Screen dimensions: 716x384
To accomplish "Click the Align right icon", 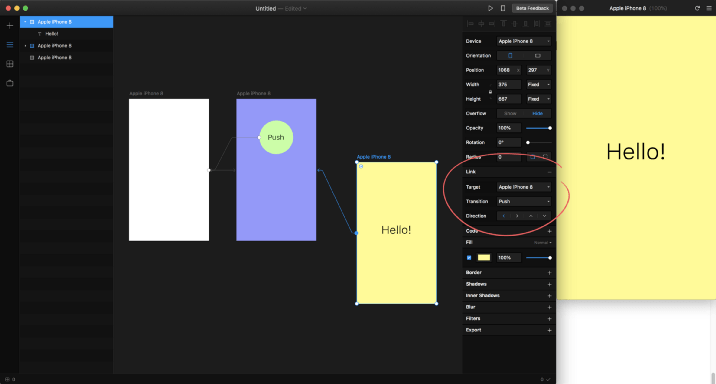I will point(492,24).
